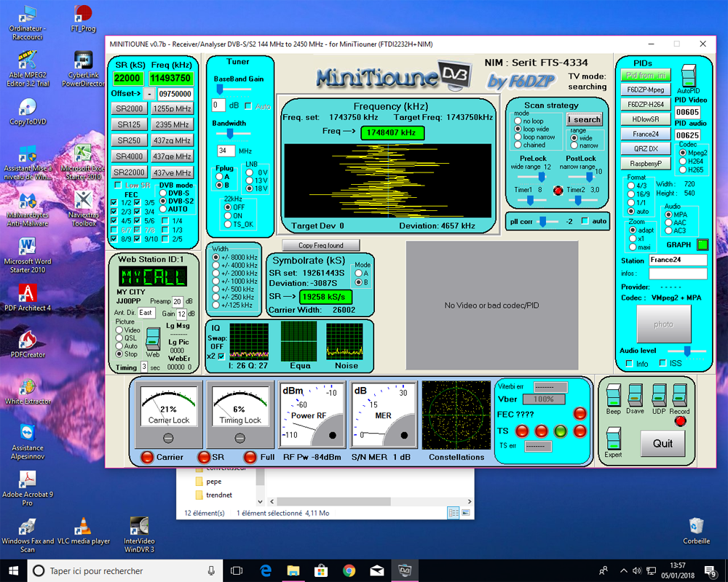Toggle the IQ x2 checkbox
Screen dimensions: 728x582
(221, 356)
